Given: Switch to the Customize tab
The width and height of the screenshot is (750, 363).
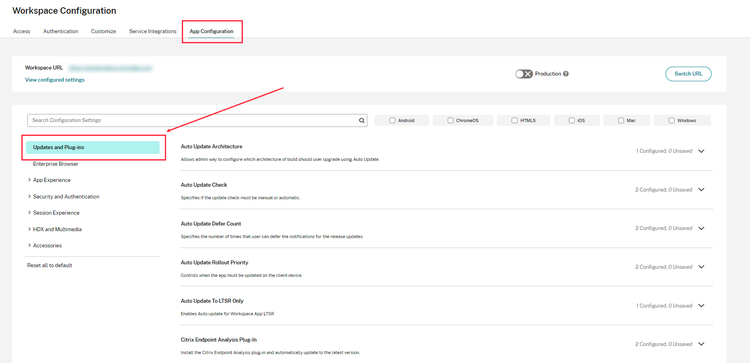Looking at the screenshot, I should point(103,31).
